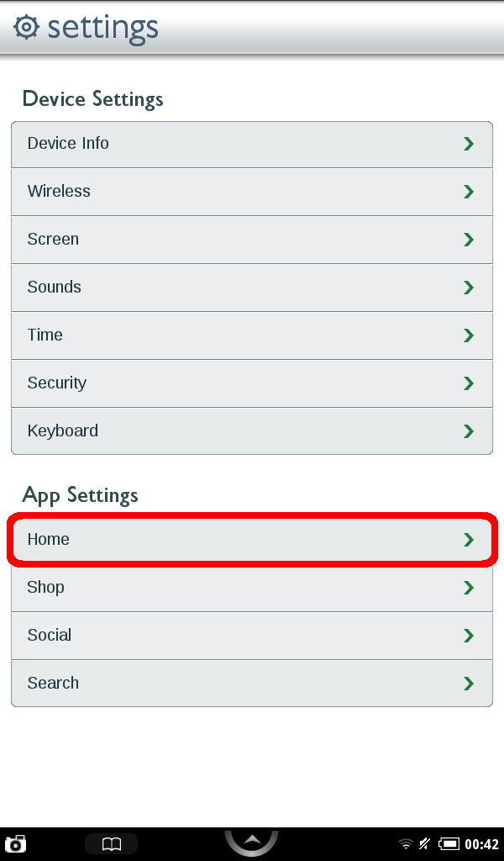Open the Screen settings item
Screen dimensions: 504x861
(x=251, y=240)
